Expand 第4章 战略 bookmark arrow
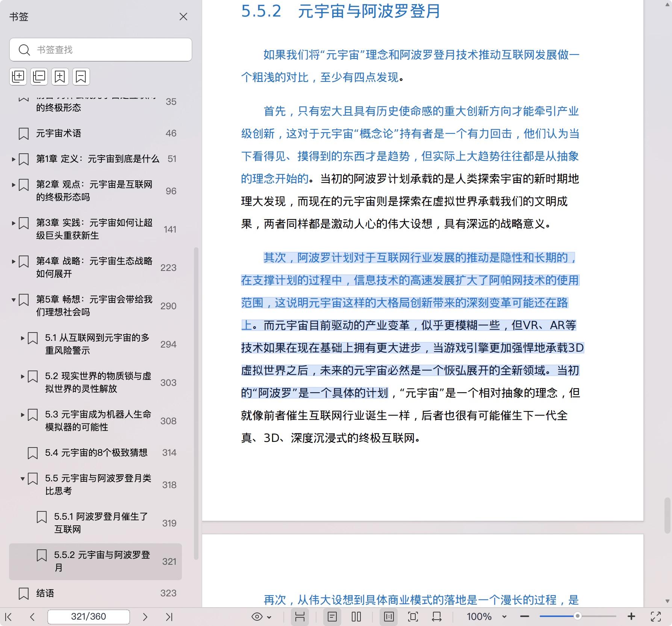The image size is (672, 626). coord(13,262)
